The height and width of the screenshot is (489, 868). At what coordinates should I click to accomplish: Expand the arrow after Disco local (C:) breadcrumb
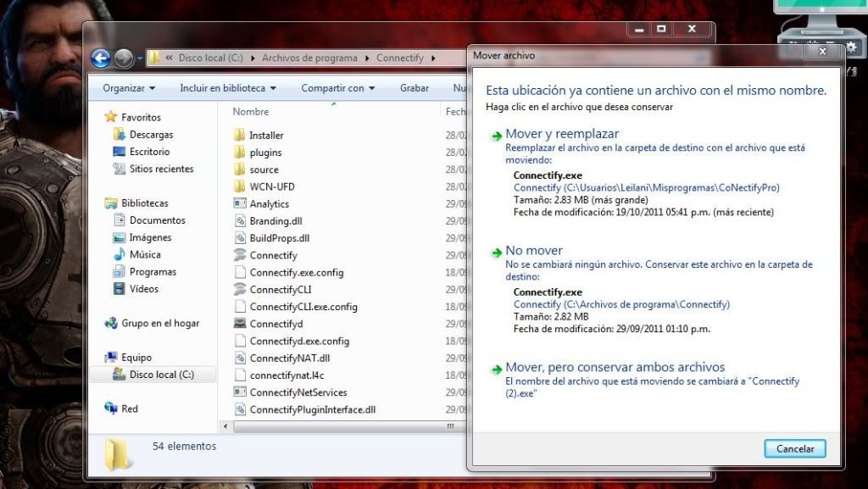pos(253,58)
